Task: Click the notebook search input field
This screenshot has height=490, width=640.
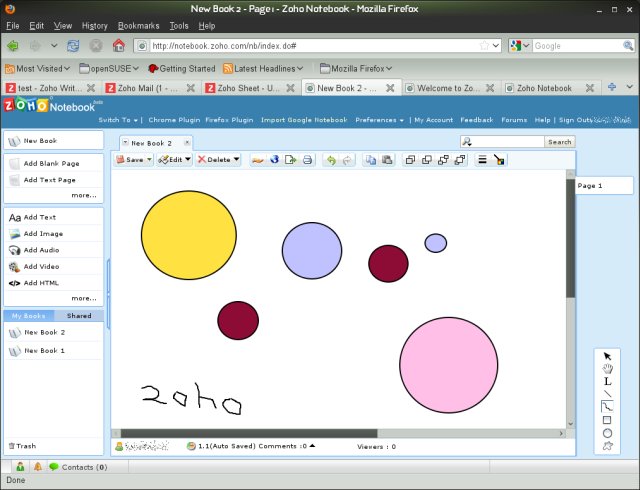Action: coord(507,142)
